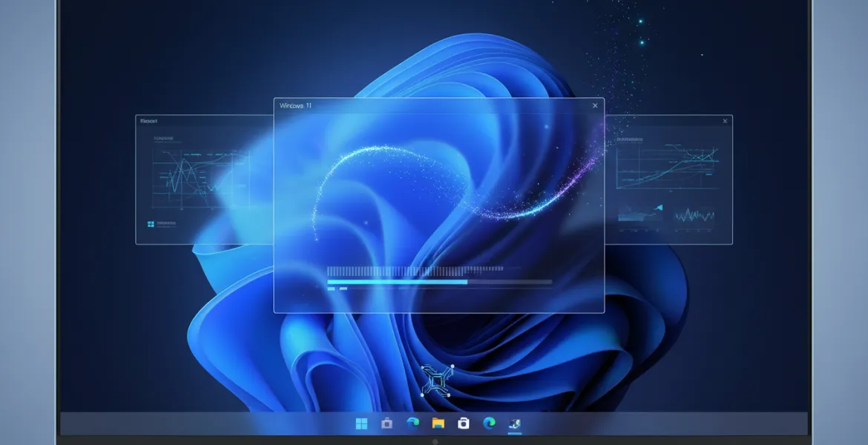Open the Start menu from taskbar
This screenshot has height=445, width=868.
[x=361, y=423]
